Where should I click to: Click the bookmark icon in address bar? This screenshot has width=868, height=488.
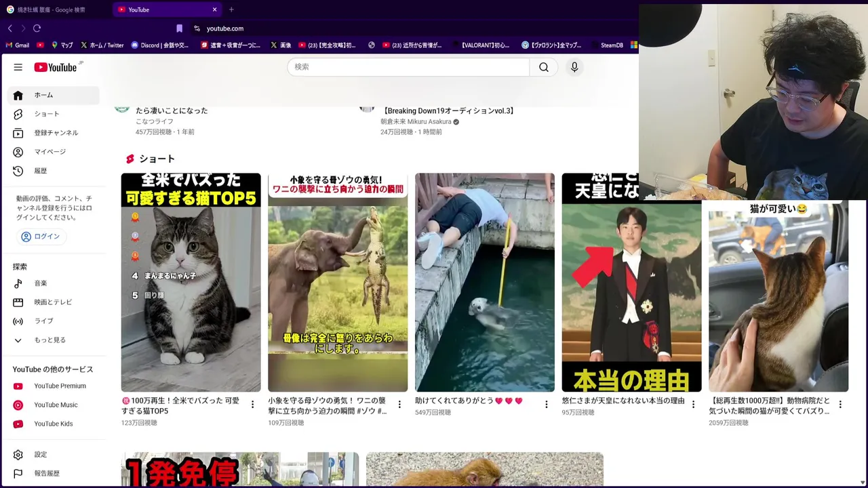[x=179, y=28]
